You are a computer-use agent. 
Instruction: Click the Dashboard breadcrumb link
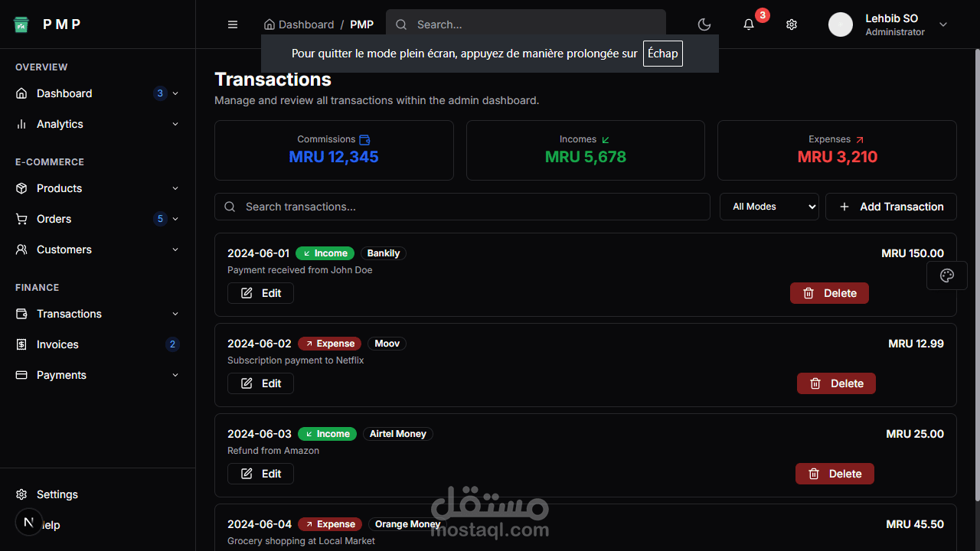(306, 24)
